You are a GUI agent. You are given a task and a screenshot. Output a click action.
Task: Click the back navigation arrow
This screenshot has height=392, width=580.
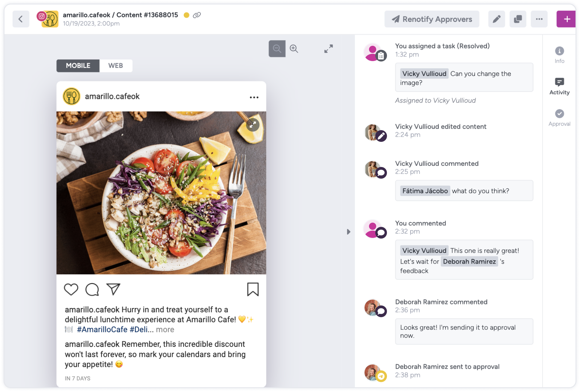coord(21,18)
